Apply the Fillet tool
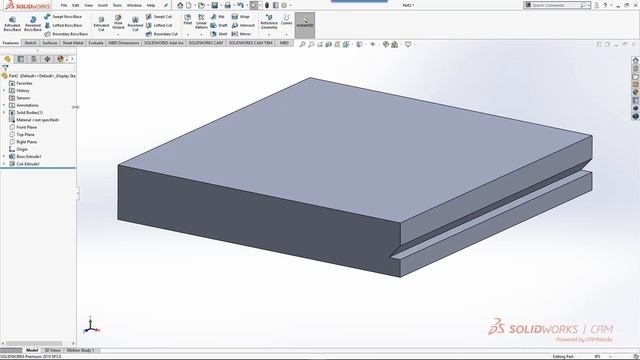This screenshot has width=640, height=360. tap(187, 20)
